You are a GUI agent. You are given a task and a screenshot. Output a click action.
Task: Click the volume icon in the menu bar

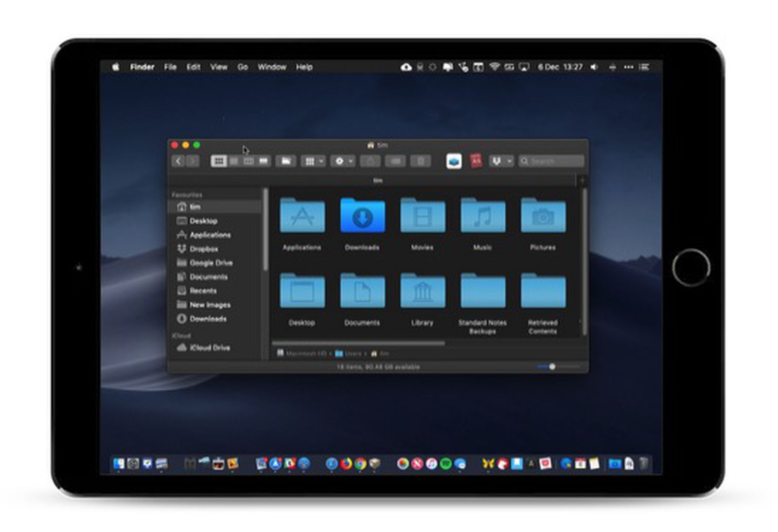click(594, 67)
